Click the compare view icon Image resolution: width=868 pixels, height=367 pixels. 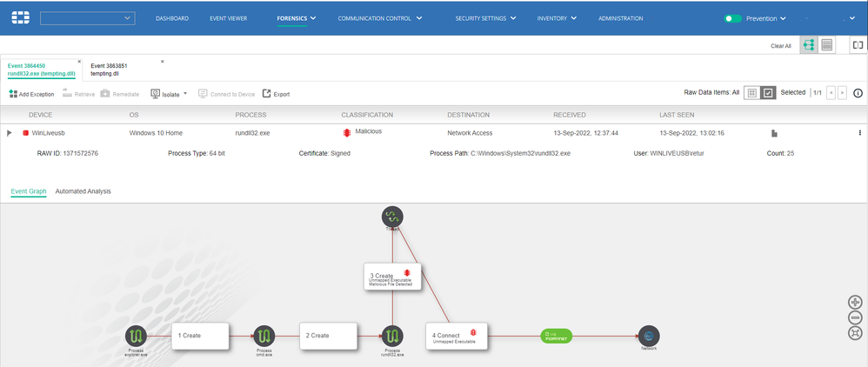pos(858,45)
